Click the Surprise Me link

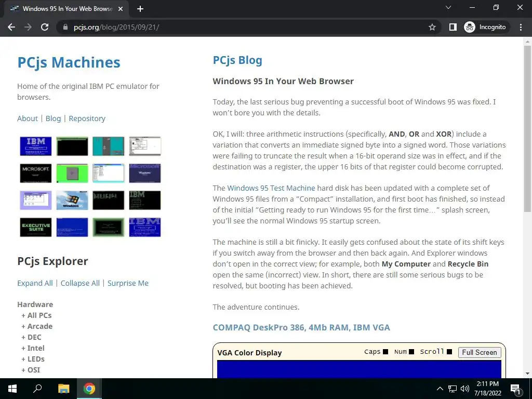click(x=128, y=283)
